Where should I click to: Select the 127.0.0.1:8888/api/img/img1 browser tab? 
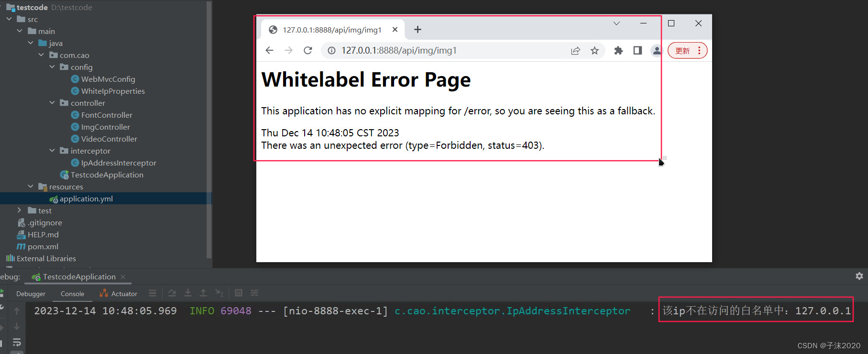[333, 30]
